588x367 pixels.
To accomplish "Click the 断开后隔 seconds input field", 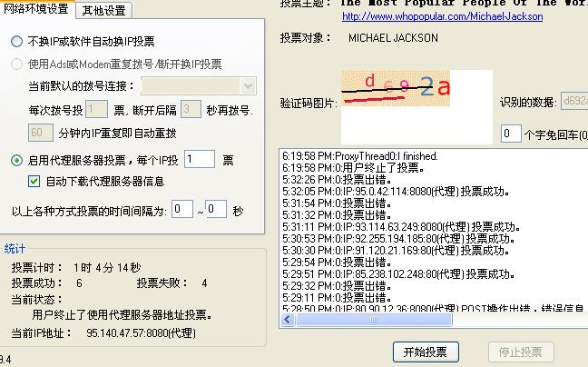I will point(190,109).
